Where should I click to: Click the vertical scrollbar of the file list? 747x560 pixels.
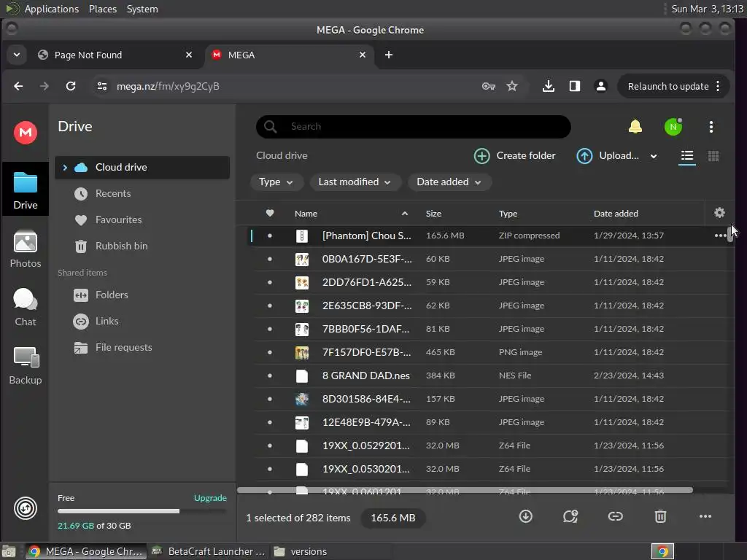click(730, 235)
